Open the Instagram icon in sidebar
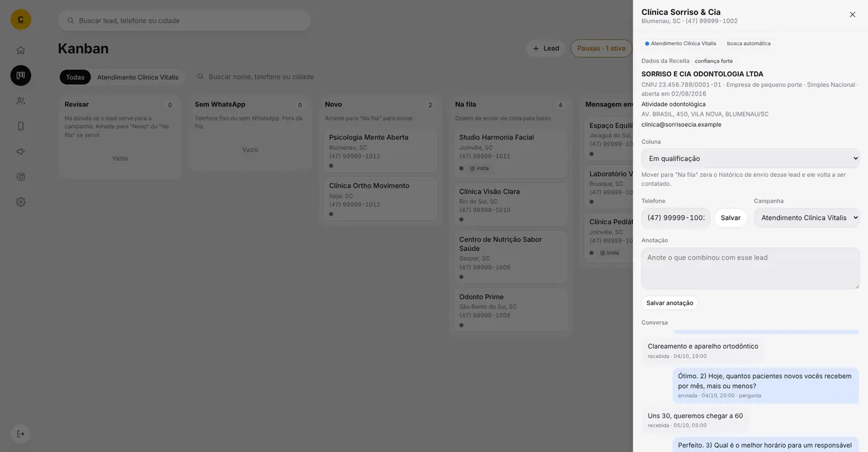 pos(20,177)
